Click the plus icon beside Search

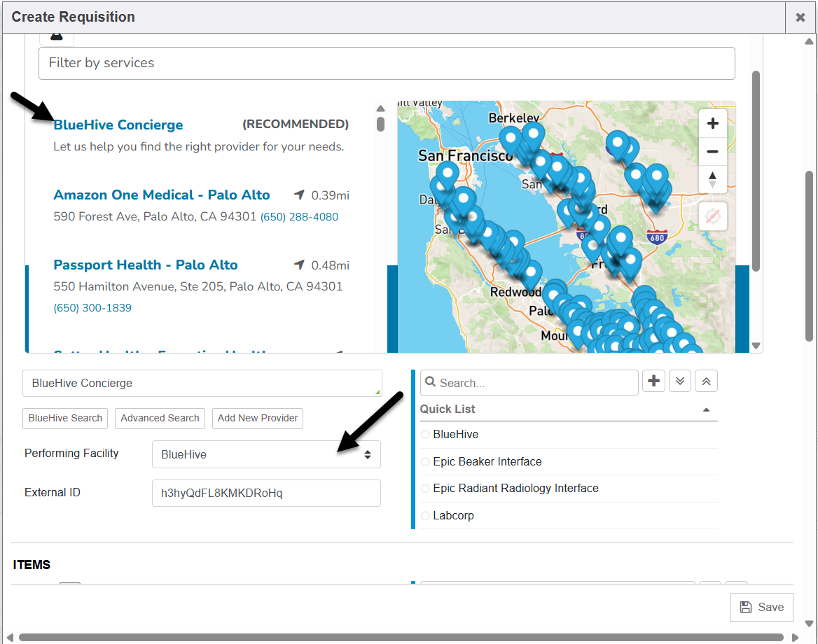pyautogui.click(x=653, y=381)
